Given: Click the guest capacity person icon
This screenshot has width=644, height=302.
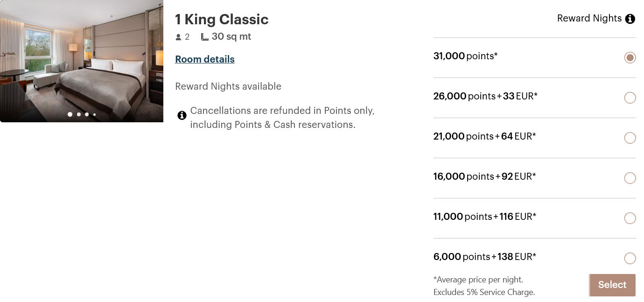Looking at the screenshot, I should 178,36.
